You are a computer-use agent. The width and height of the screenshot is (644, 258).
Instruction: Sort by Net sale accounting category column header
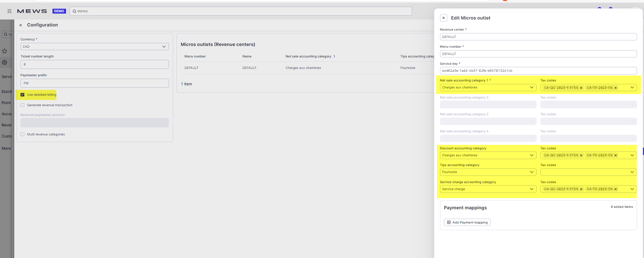pos(308,56)
